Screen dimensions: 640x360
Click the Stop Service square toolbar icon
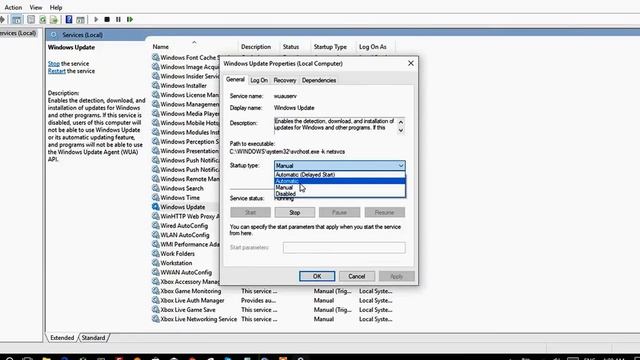[x=107, y=19]
